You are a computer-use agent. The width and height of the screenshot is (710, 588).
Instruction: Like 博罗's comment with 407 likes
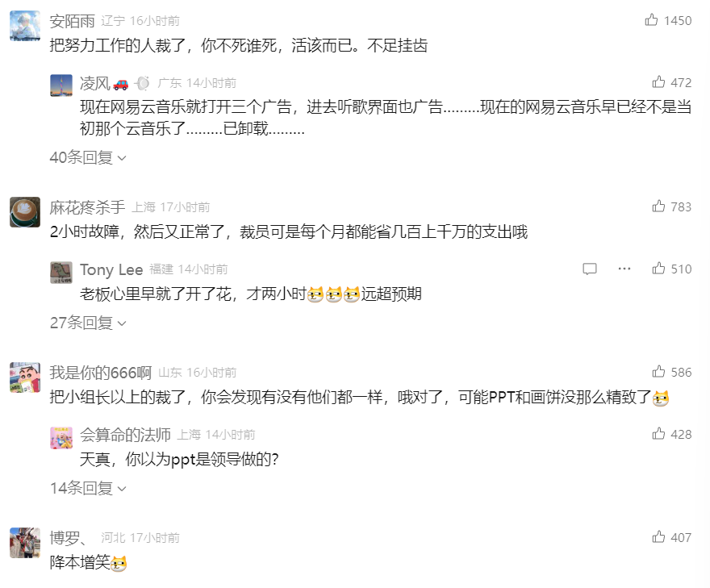click(658, 537)
